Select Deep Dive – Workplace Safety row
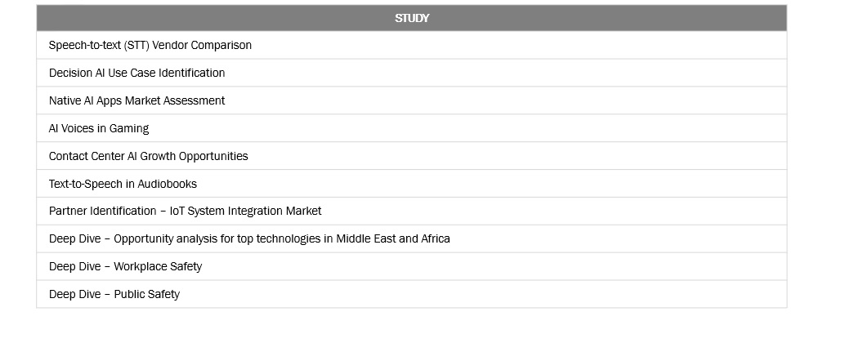 pyautogui.click(x=125, y=266)
